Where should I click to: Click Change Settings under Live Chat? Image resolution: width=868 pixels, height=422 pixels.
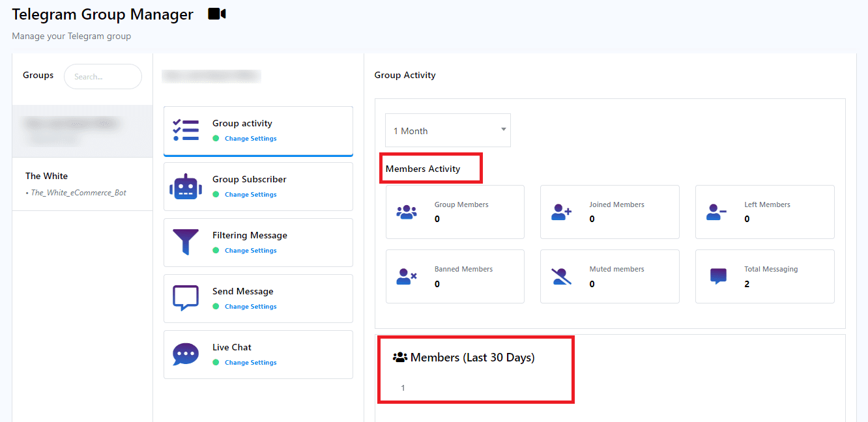point(250,363)
